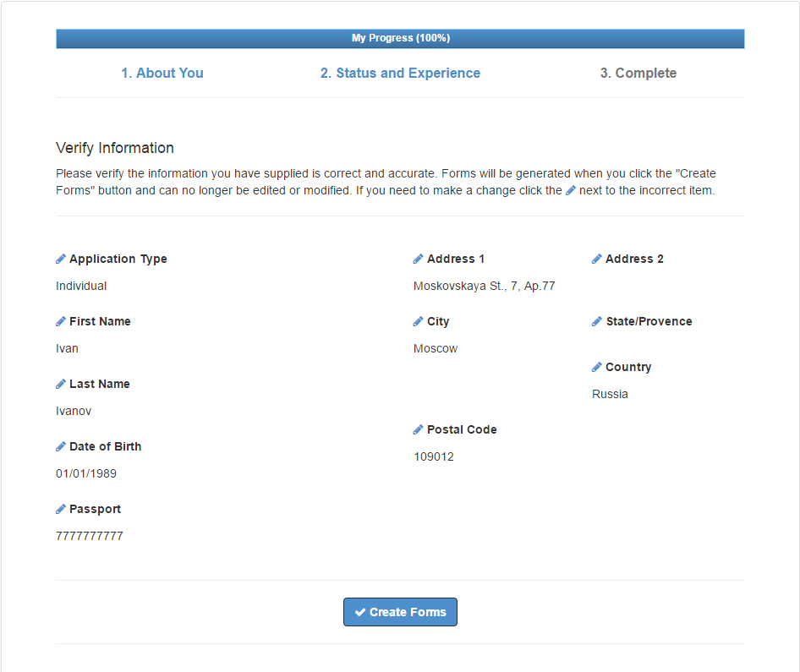
Task: Go to the About You step
Action: tap(162, 73)
